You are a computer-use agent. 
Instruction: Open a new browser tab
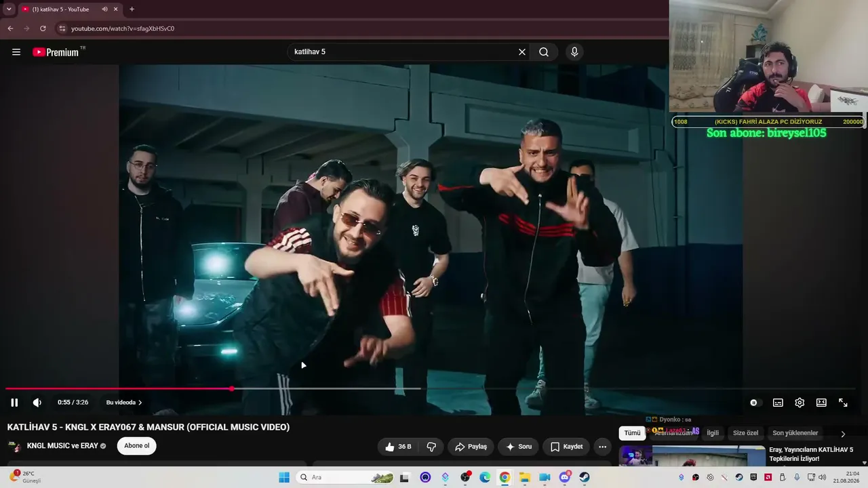(x=132, y=9)
